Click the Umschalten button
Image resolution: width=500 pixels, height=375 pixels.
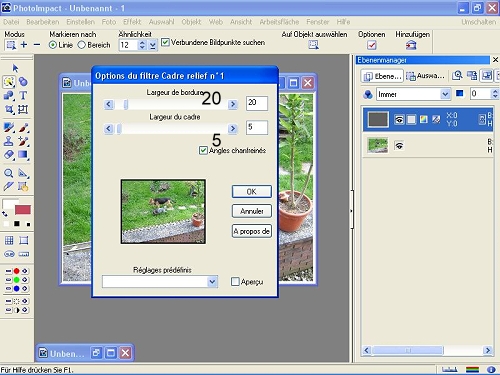(x=479, y=22)
